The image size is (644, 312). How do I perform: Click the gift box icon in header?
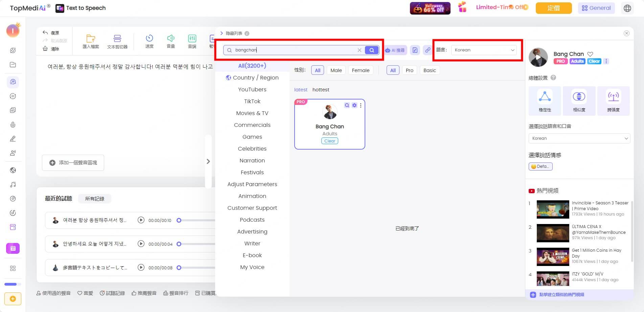click(462, 7)
